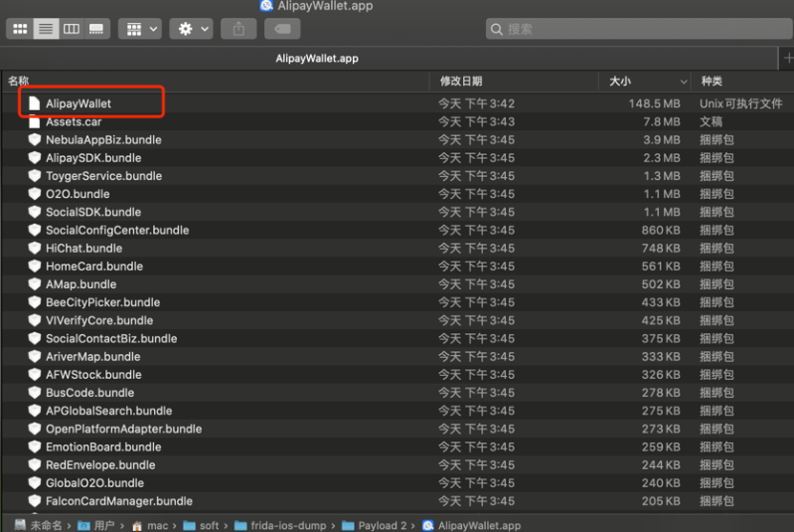794x532 pixels.
Task: Switch to gallery view mode
Action: pos(97,29)
